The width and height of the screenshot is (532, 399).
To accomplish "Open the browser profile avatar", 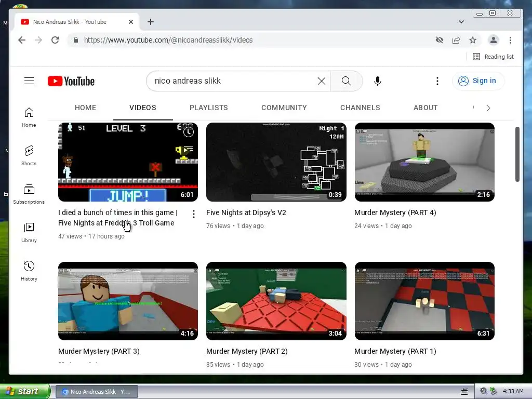I will [x=494, y=40].
